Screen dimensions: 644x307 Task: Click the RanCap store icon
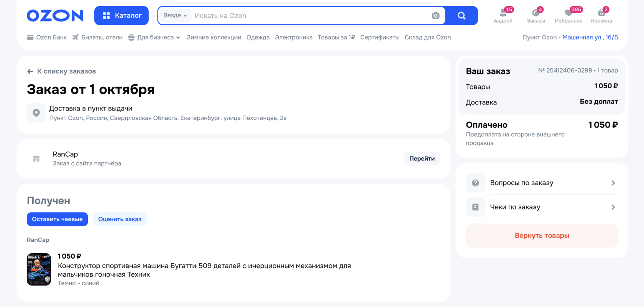point(36,159)
